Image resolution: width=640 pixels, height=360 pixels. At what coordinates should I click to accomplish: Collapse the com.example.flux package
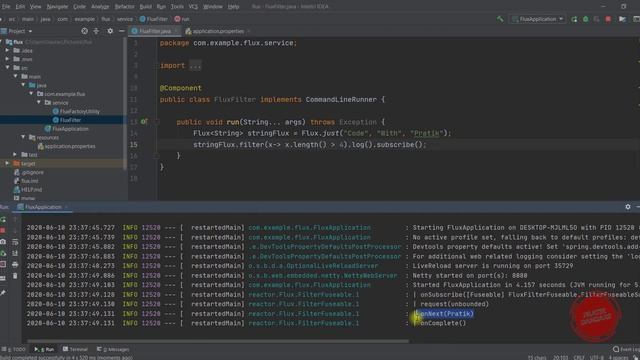coord(31,94)
